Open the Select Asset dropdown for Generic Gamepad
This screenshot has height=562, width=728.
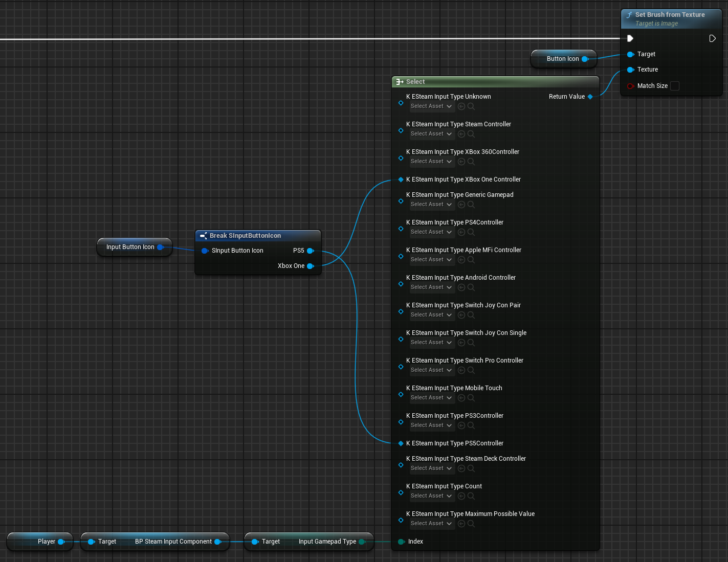[432, 204]
